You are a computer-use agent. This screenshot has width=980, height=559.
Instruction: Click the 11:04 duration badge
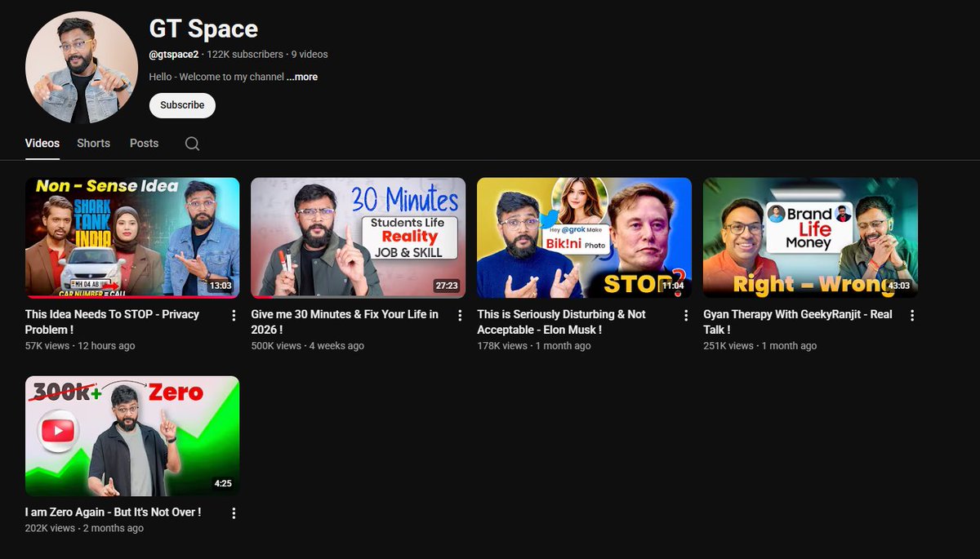pyautogui.click(x=673, y=286)
